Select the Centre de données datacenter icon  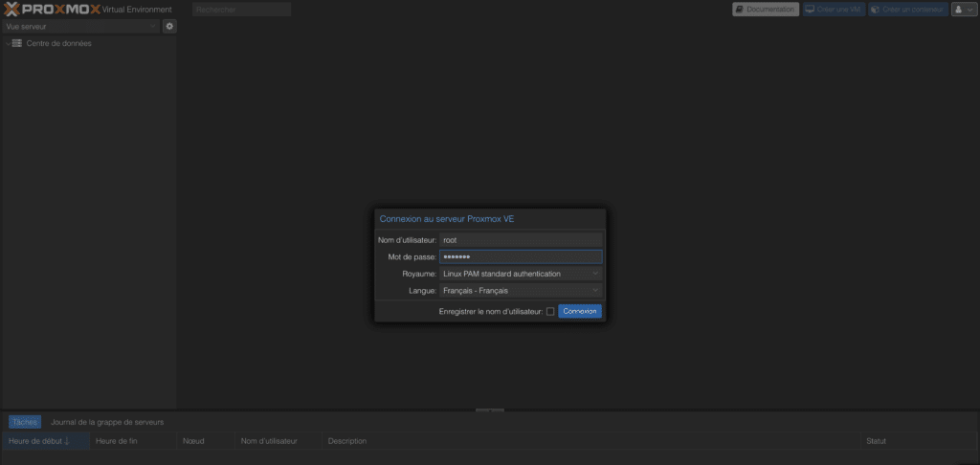tap(17, 43)
